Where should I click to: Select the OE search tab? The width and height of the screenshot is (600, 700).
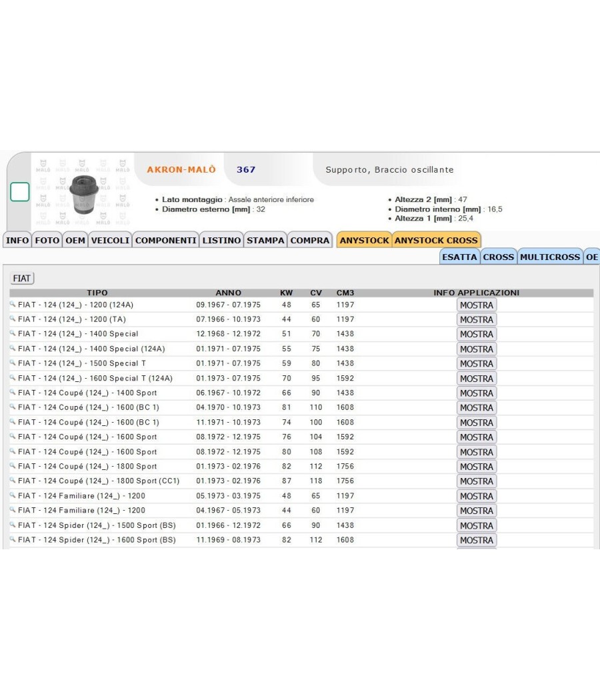coord(592,257)
